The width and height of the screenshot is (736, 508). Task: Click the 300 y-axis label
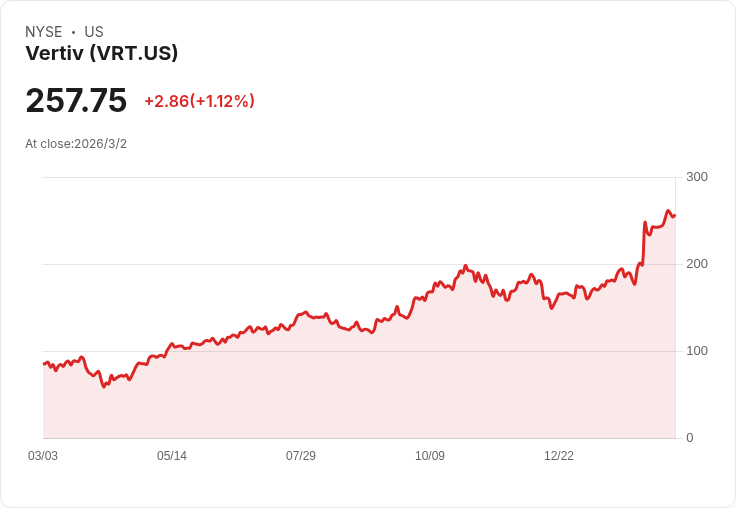click(x=697, y=177)
